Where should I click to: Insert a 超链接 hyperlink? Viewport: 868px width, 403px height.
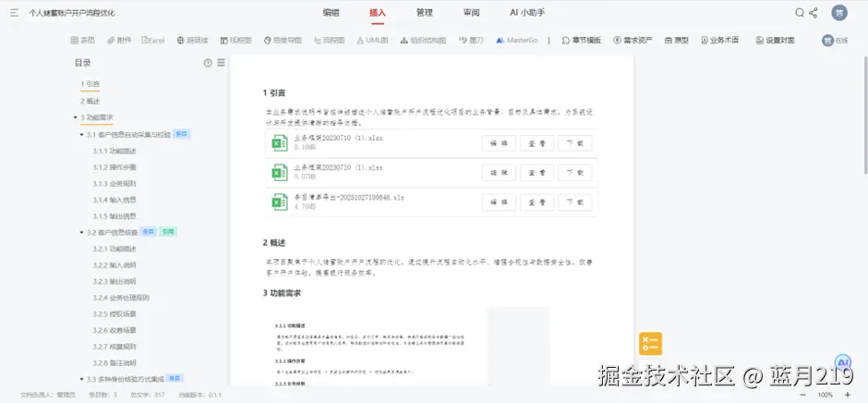pyautogui.click(x=193, y=40)
